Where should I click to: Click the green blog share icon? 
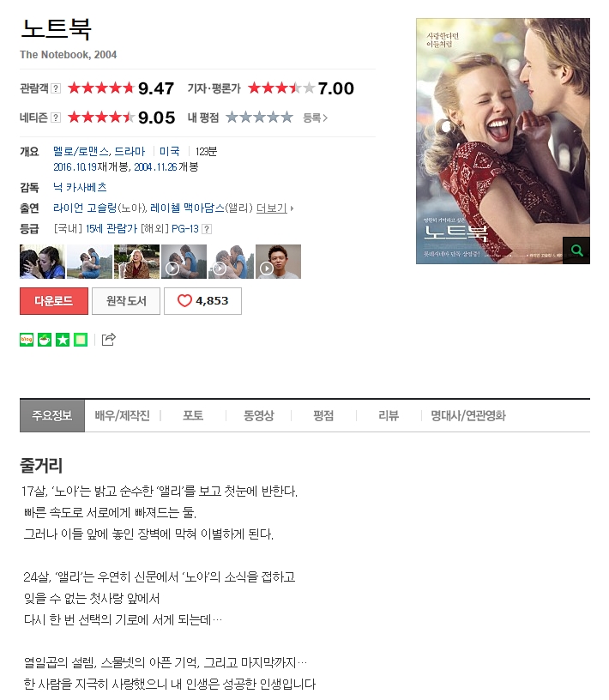(x=27, y=340)
